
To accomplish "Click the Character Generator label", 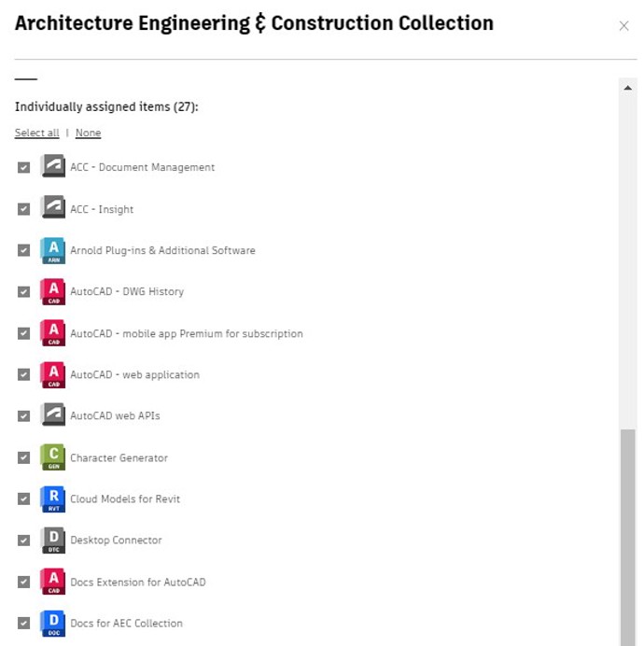I will (x=119, y=457).
